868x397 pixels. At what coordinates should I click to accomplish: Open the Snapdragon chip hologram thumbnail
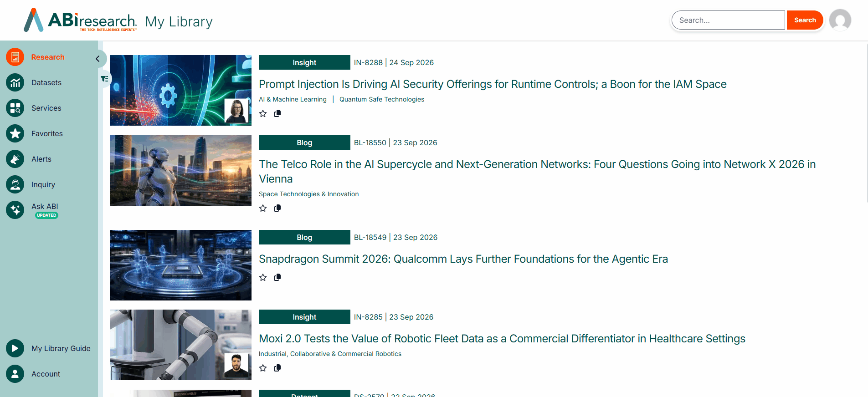181,265
